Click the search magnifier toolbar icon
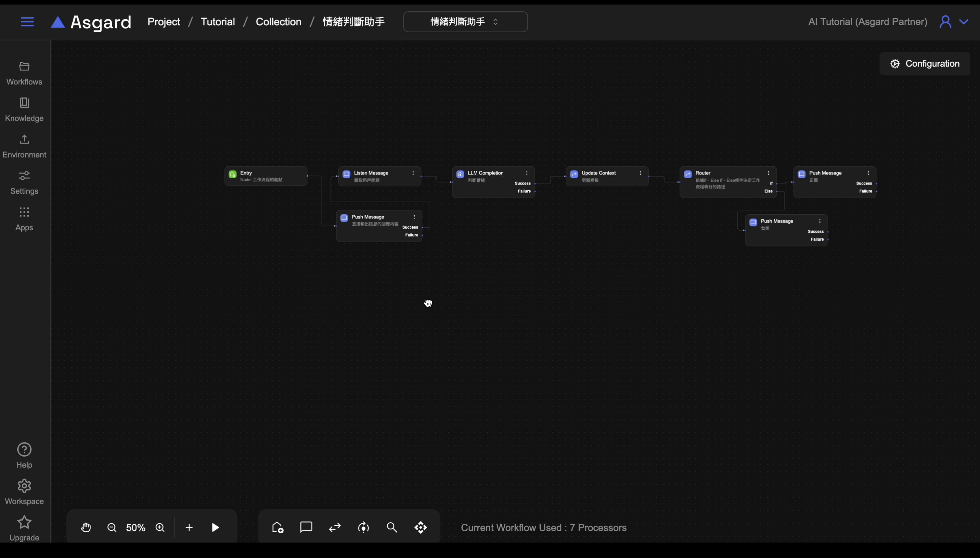 click(x=392, y=528)
